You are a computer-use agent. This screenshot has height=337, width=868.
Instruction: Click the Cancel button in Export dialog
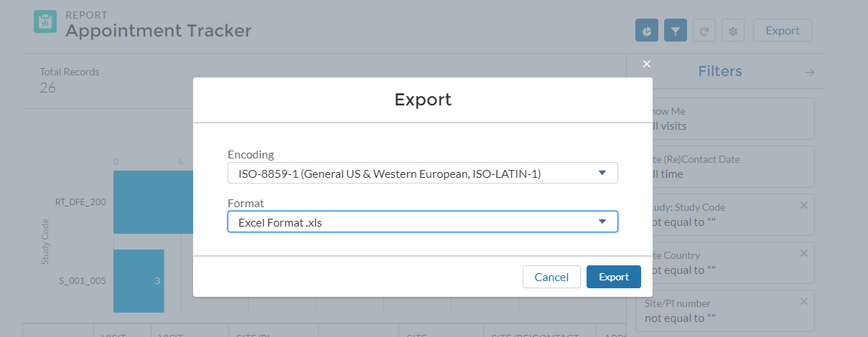tap(551, 277)
